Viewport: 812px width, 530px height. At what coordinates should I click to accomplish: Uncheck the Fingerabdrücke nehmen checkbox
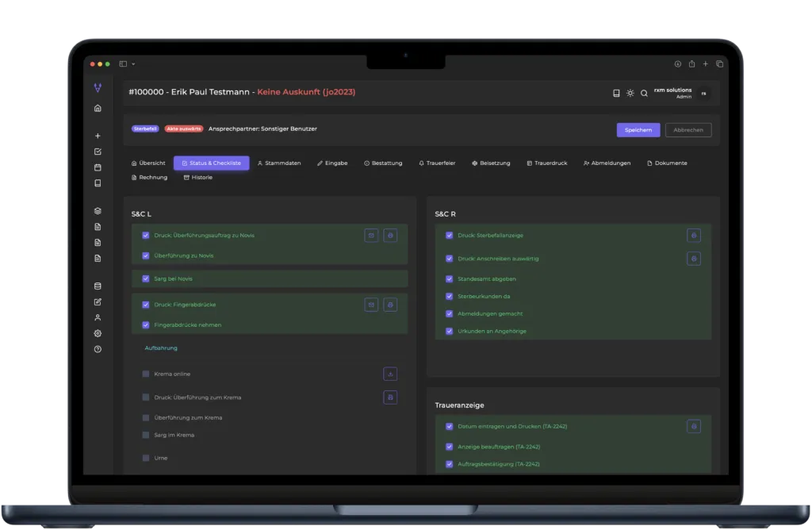146,325
